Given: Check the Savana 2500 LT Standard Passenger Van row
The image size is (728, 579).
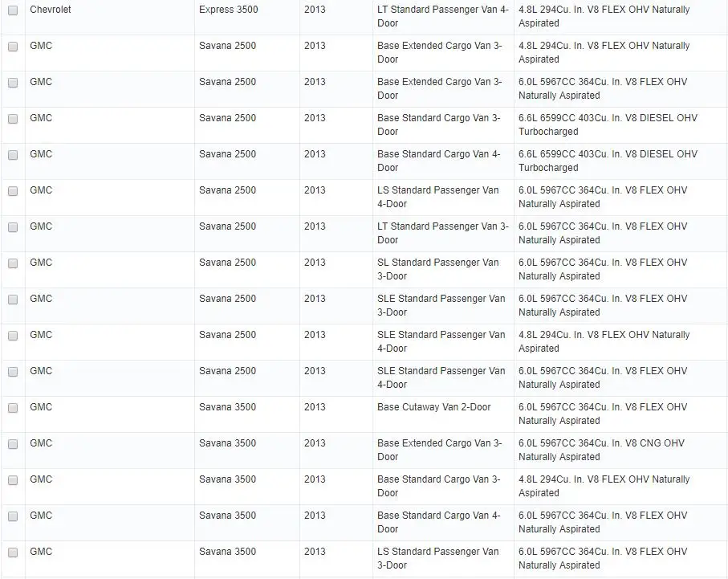Looking at the screenshot, I should [13, 227].
